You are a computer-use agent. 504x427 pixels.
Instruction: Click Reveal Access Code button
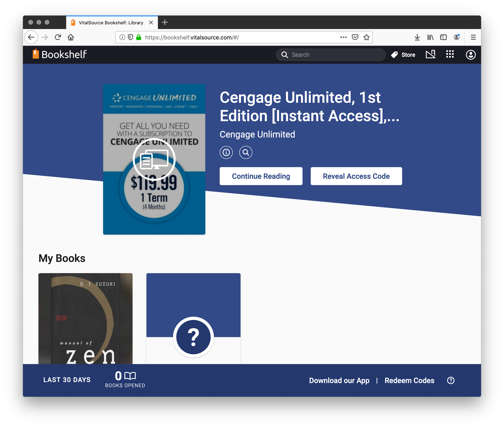click(x=355, y=176)
